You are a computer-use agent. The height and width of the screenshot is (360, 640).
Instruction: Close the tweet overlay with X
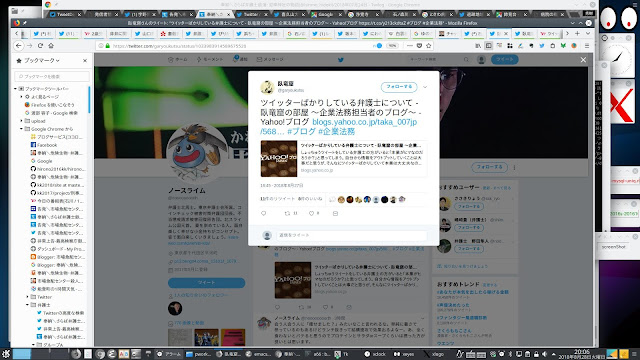[x=583, y=60]
